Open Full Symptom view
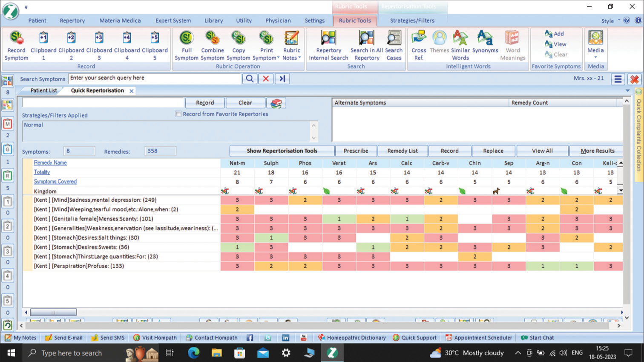Screen dimensions: 644x362 pos(187,46)
